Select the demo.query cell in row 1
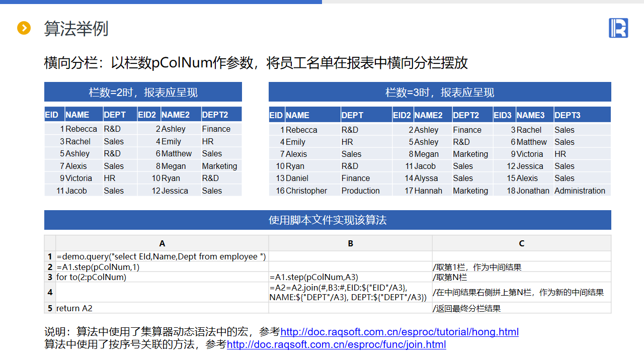Screen dimensions: 644x362 (x=161, y=256)
